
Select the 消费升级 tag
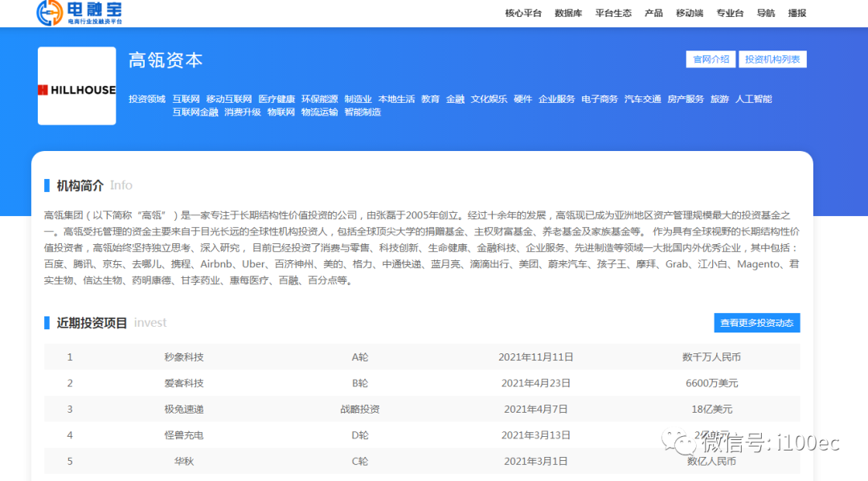click(x=243, y=112)
